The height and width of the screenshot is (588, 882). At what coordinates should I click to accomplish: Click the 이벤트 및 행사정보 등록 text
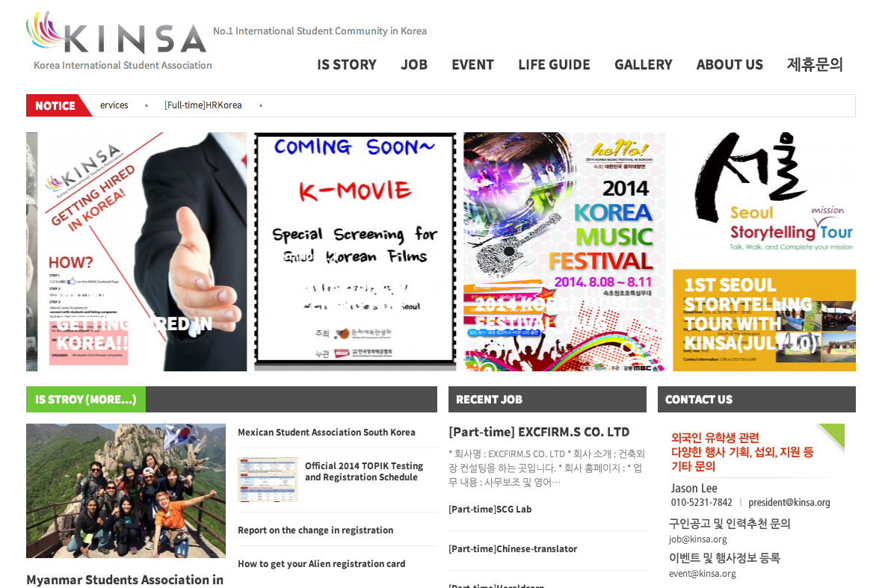point(724,558)
